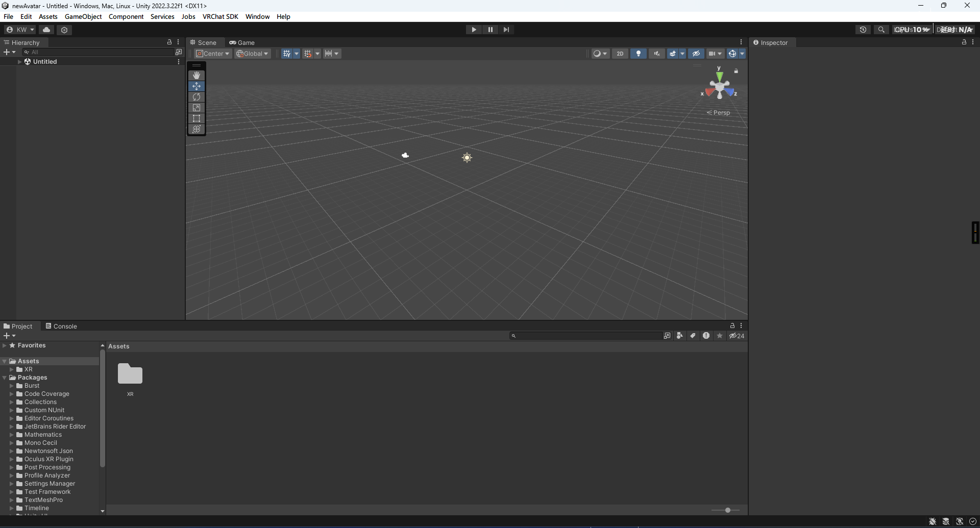Switch to the Console tab
Viewport: 980px width, 528px height.
61,326
